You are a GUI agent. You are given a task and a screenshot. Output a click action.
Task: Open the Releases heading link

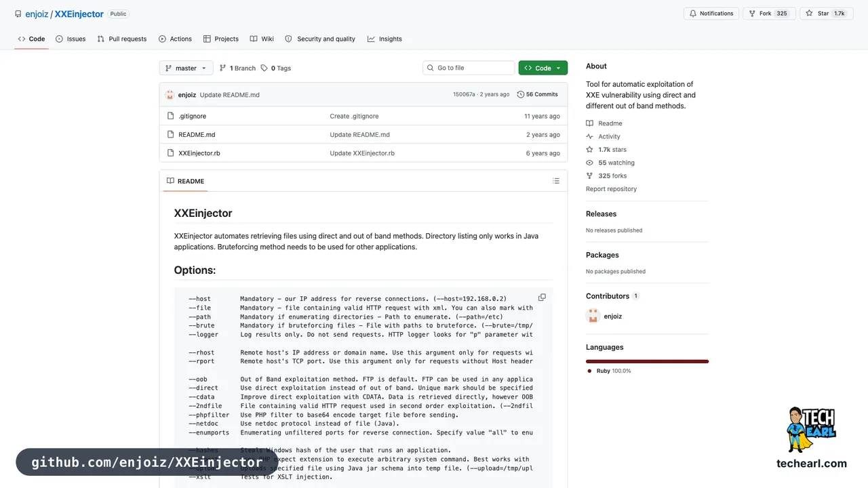pyautogui.click(x=601, y=213)
